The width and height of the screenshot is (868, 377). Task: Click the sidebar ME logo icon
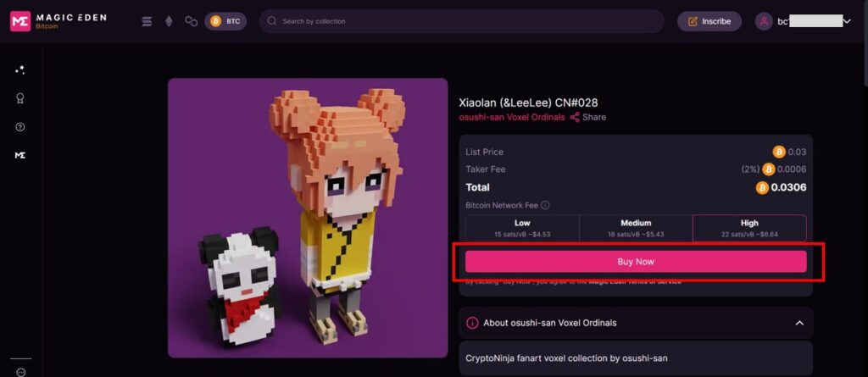(20, 155)
